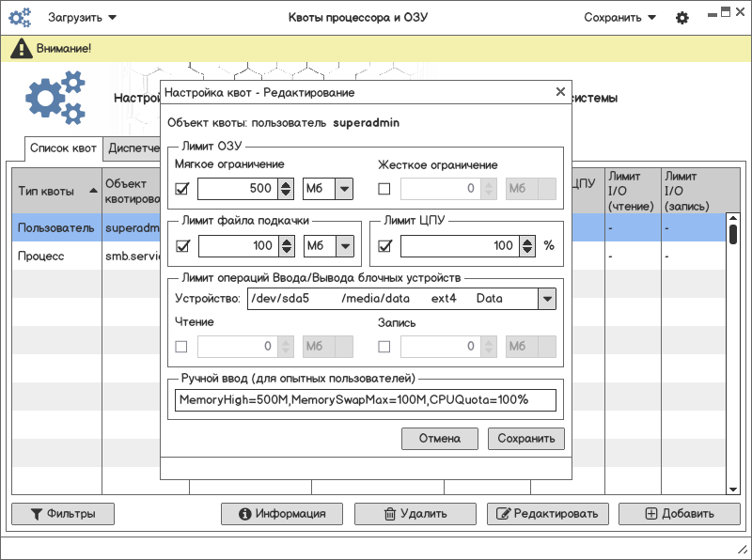The height and width of the screenshot is (560, 752).
Task: Click the Cancel button in dialog
Action: 439,439
